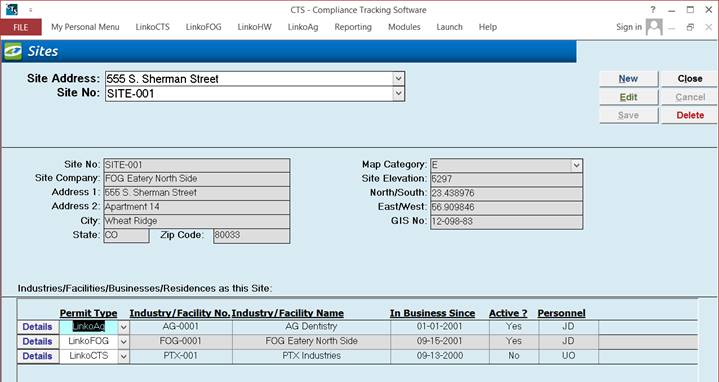This screenshot has width=719, height=382.
Task: Click the red Delete button
Action: [x=690, y=116]
